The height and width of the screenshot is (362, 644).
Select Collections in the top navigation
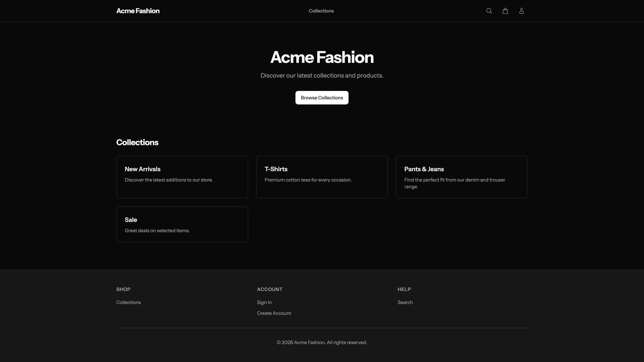click(321, 11)
